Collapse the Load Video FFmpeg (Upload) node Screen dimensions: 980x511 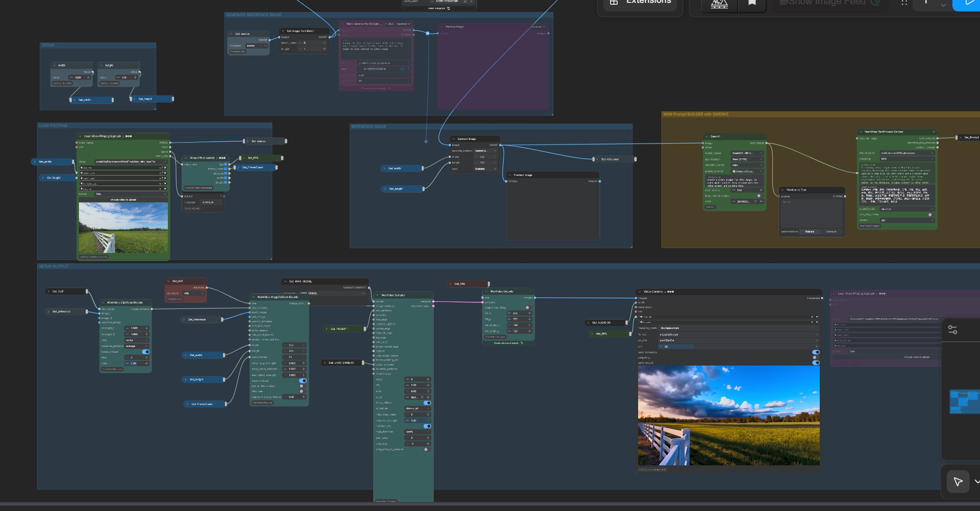click(x=80, y=136)
